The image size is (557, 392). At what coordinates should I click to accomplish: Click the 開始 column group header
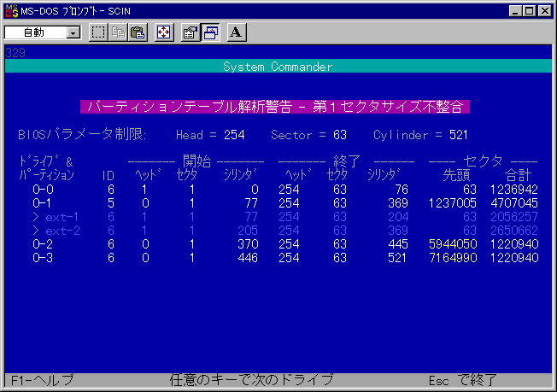pyautogui.click(x=196, y=161)
